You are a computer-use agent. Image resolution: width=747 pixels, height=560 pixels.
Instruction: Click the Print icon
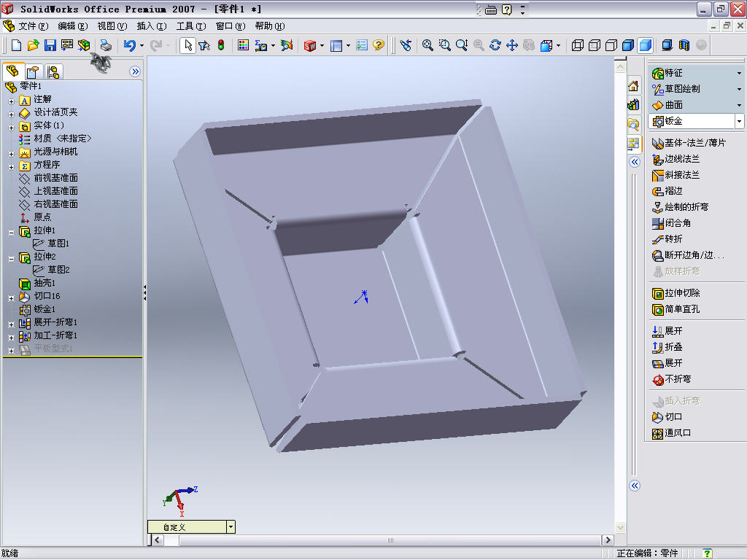pos(106,45)
